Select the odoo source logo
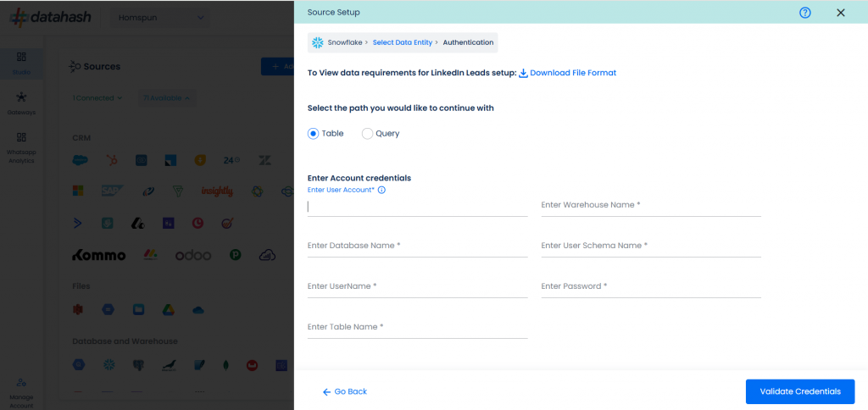Viewport: 868px width, 410px height. tap(193, 256)
